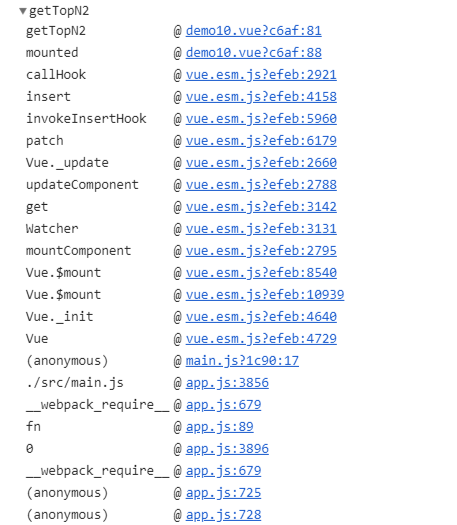
Task: Open vue.esm.js?efeb:10939 source link
Action: pos(265,295)
